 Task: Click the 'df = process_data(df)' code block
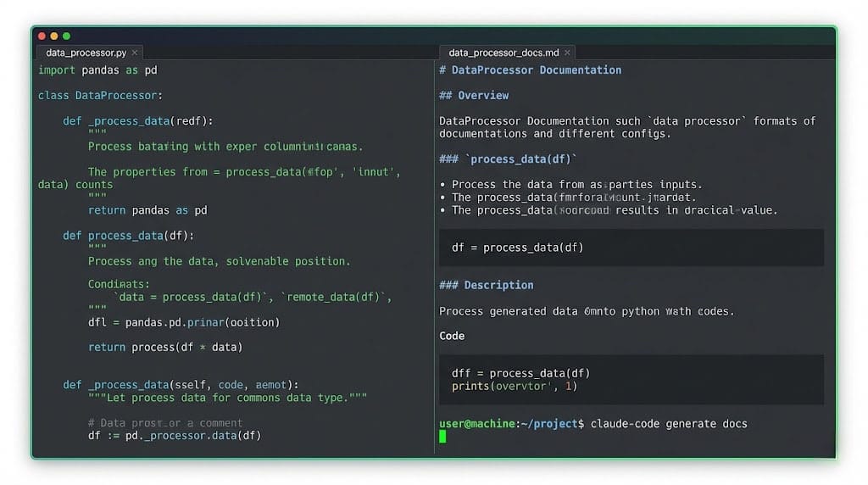[x=517, y=248]
